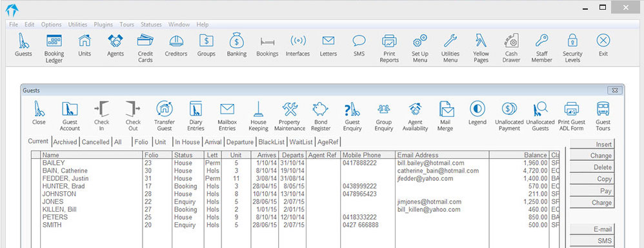Click the Pay button

592,191
